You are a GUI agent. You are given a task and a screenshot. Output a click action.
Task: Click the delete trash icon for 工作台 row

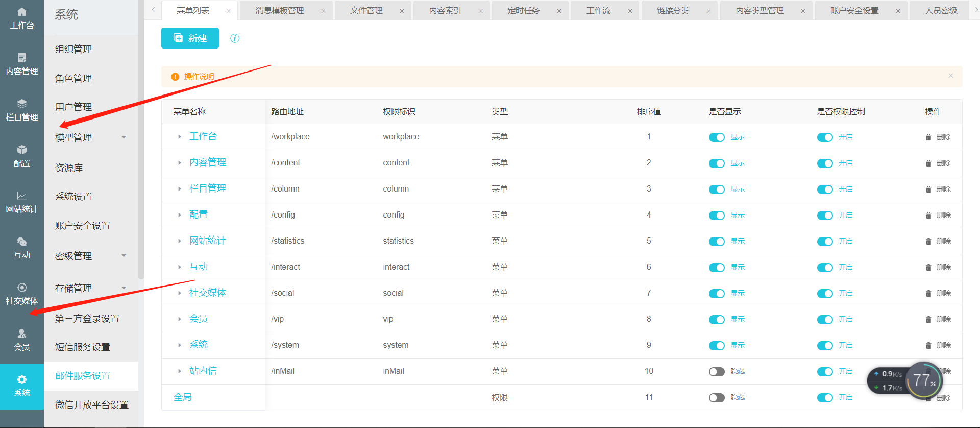pos(928,137)
